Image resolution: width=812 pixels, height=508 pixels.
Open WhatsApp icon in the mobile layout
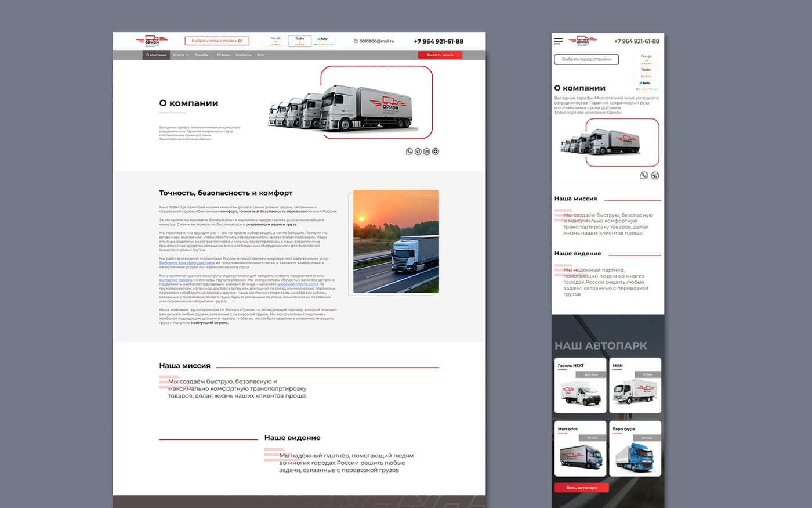click(x=644, y=175)
